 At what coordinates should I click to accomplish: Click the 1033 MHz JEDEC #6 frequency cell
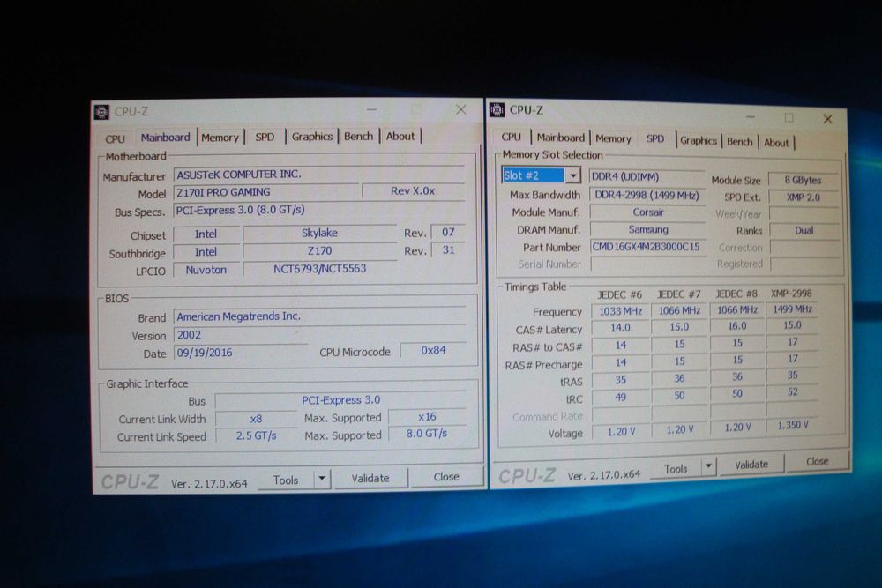point(620,311)
